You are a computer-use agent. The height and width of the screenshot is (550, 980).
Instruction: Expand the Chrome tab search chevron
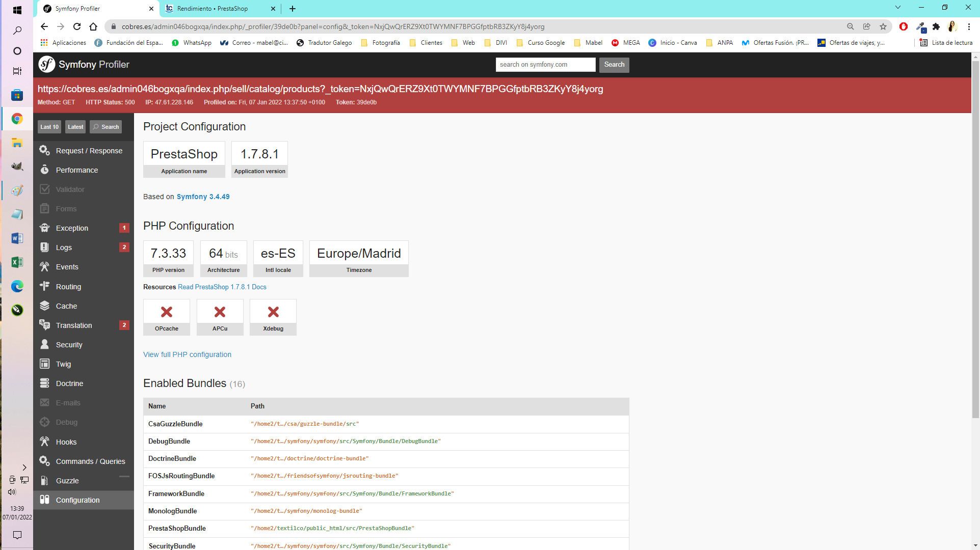pos(898,8)
